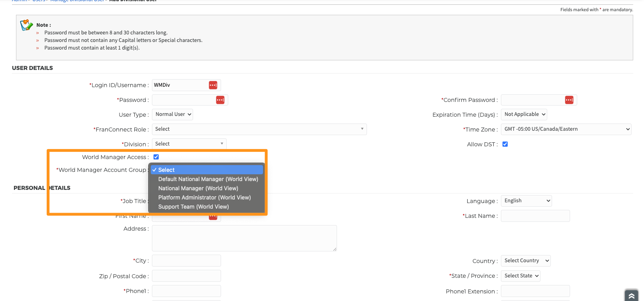Choose Platform Administrator (World View) option
The image size is (644, 301).
(204, 197)
